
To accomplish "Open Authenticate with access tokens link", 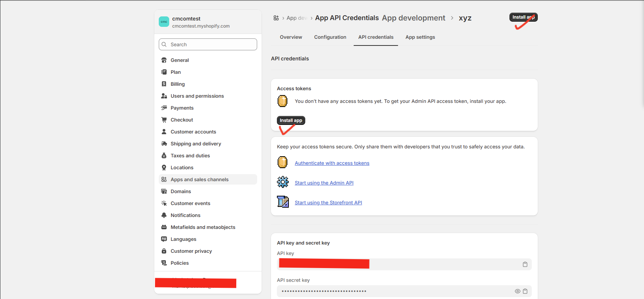I will (x=332, y=163).
